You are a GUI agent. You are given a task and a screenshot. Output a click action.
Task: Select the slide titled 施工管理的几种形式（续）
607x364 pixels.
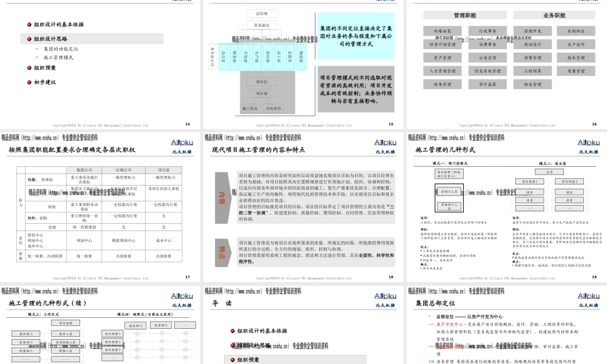100,325
